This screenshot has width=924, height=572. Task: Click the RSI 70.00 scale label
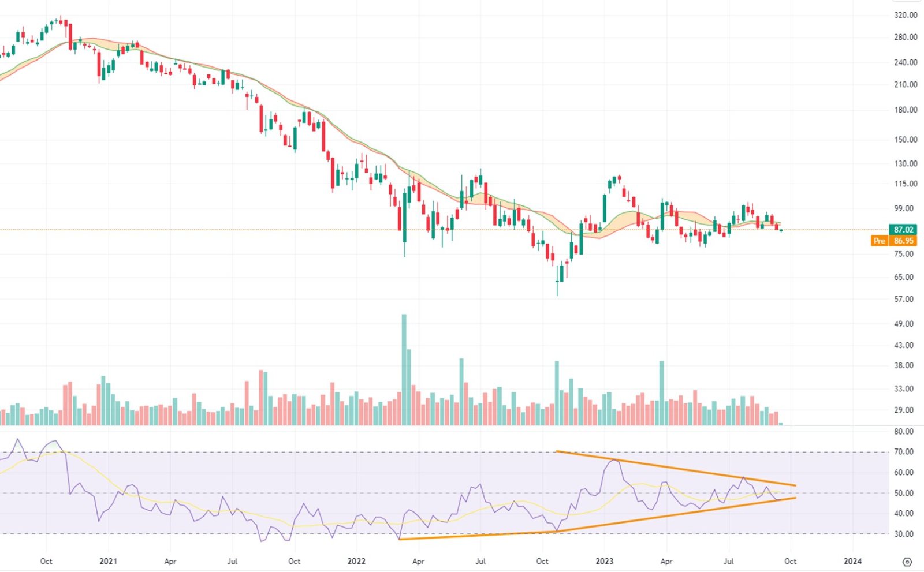click(x=904, y=452)
